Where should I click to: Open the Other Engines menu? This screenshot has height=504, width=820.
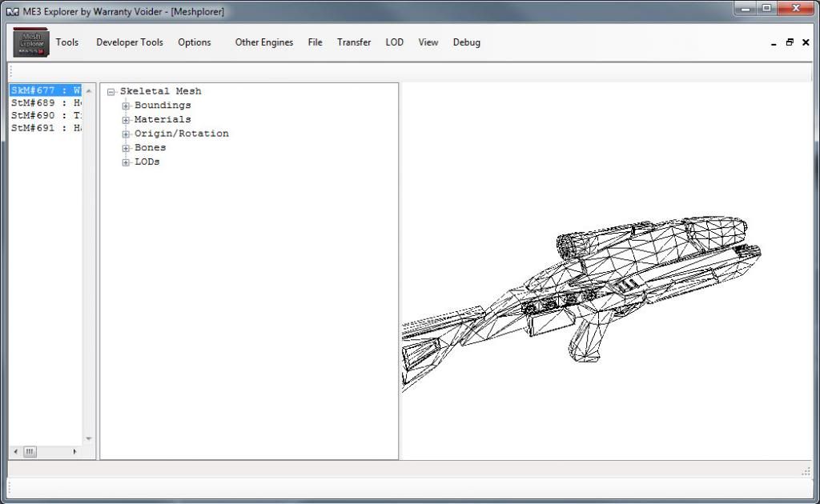tap(264, 42)
